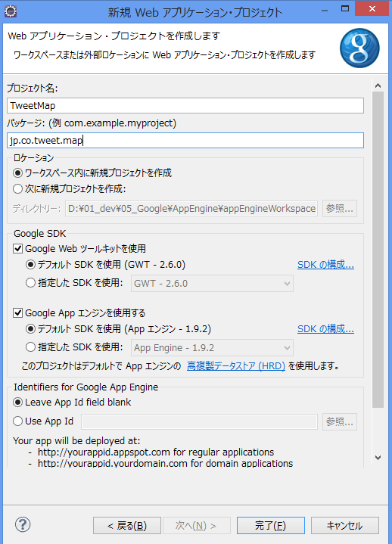392x544 pixels.
Task: Click the package field with jp.co.tweet.map
Action: 185,141
